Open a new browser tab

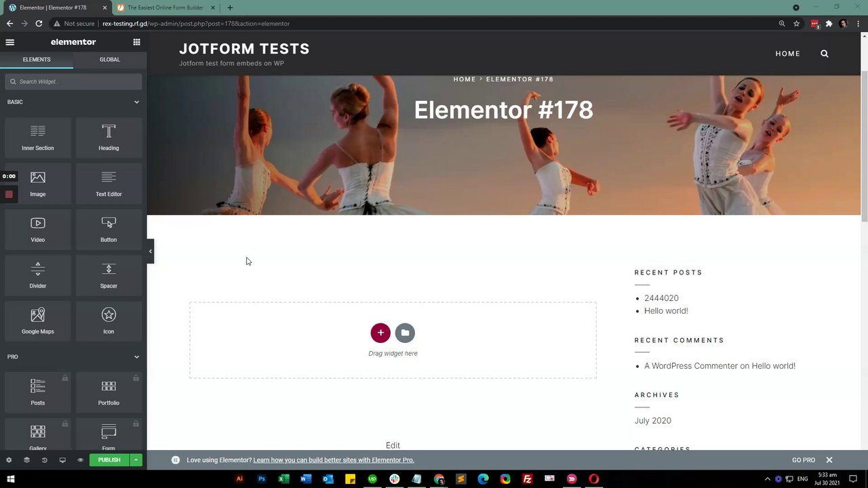click(230, 7)
